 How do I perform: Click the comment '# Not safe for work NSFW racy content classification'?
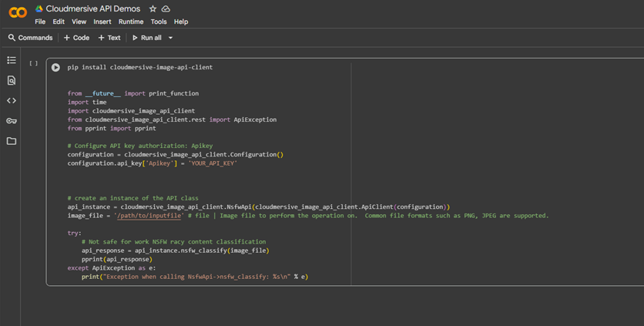tap(174, 242)
